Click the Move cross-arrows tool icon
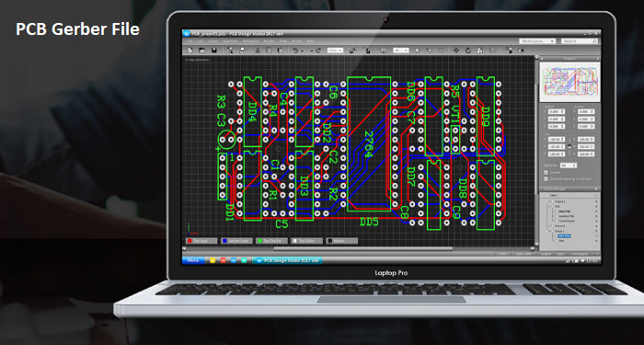This screenshot has height=345, width=644. click(x=456, y=50)
